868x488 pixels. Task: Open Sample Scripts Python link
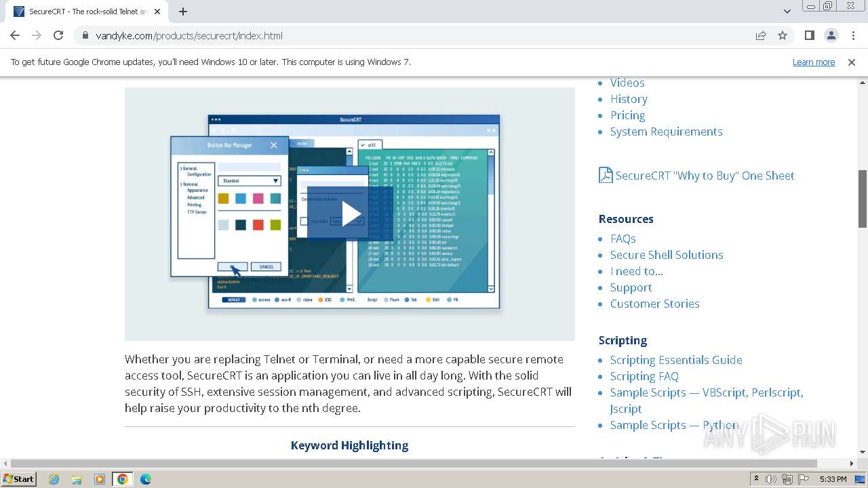[x=674, y=425]
